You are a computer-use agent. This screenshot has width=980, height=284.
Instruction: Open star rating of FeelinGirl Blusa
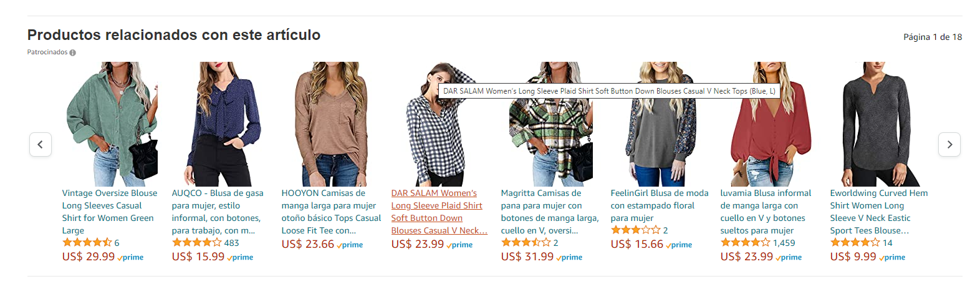635,230
